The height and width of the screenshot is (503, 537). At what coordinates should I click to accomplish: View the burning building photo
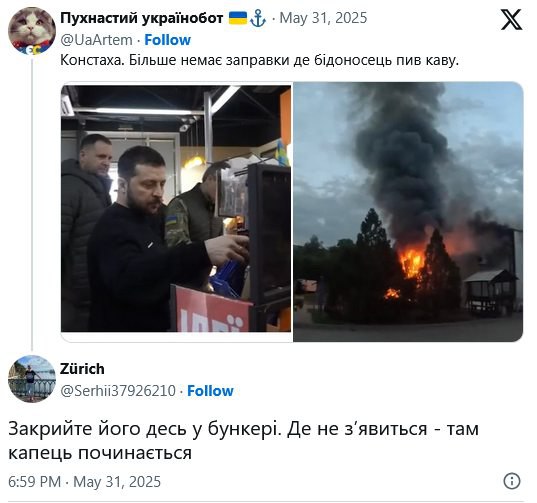(408, 212)
